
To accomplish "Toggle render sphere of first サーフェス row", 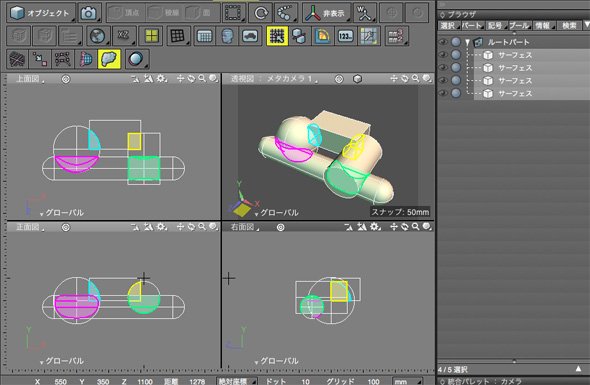I will (x=456, y=55).
